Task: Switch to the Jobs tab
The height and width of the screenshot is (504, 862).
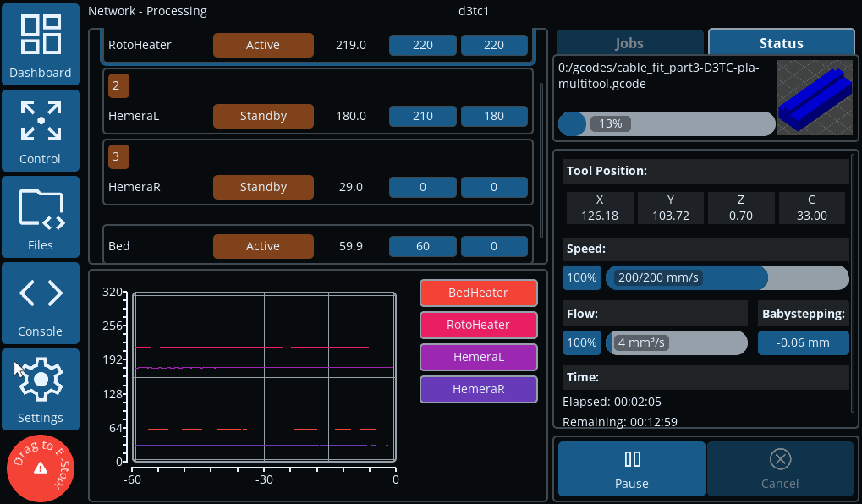Action: [x=629, y=43]
